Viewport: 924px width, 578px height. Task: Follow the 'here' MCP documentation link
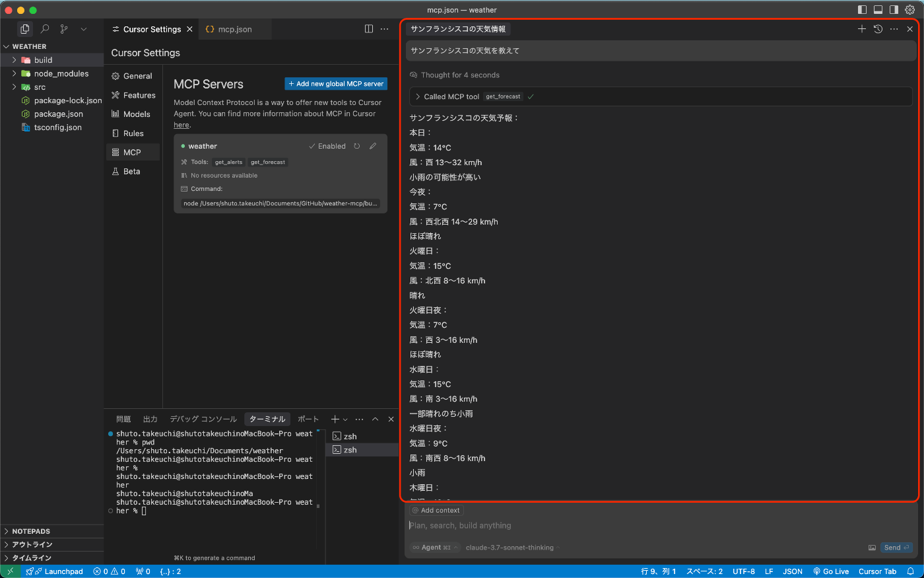pos(181,125)
